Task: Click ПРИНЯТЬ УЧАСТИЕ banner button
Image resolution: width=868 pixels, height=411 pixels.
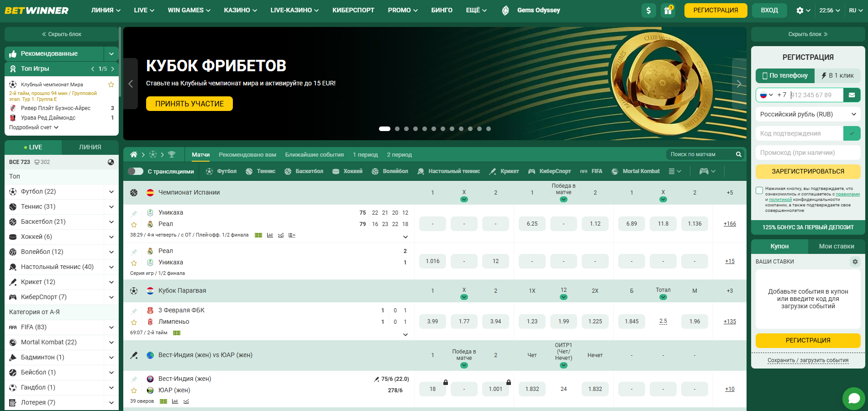Action: [189, 104]
